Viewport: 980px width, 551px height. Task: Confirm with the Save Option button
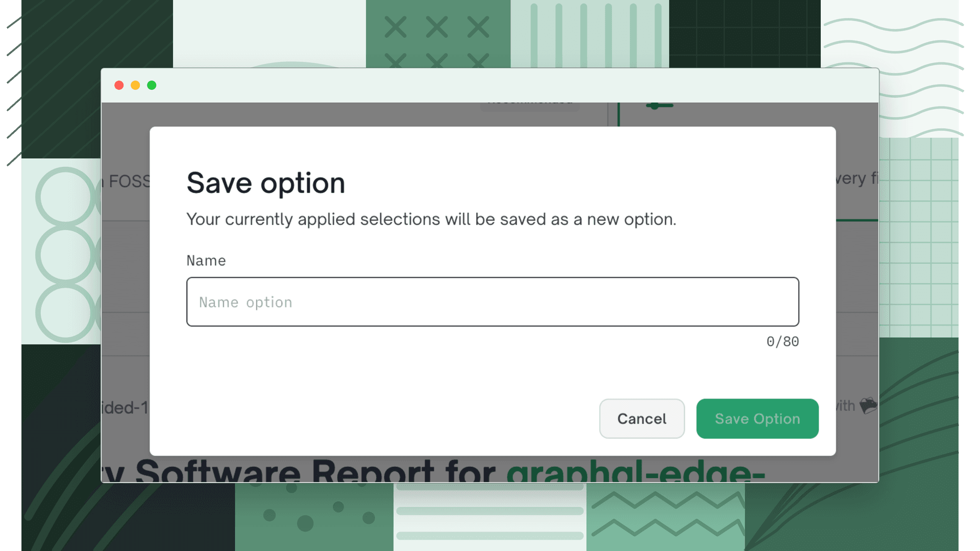(x=757, y=418)
